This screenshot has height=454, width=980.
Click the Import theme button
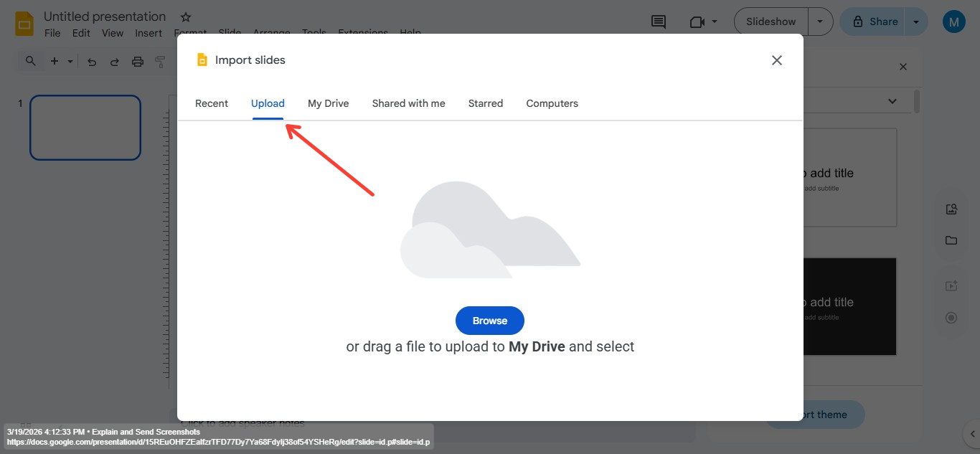(834, 415)
